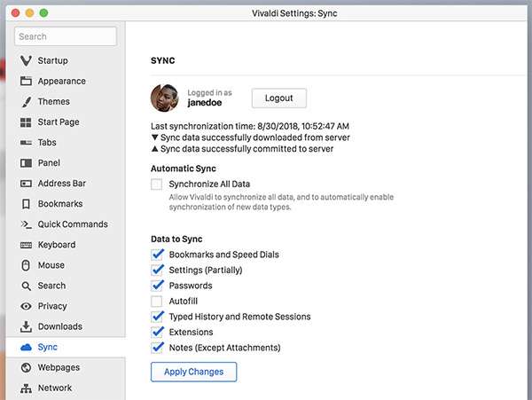Click the Themes paintbrush icon

(26, 101)
